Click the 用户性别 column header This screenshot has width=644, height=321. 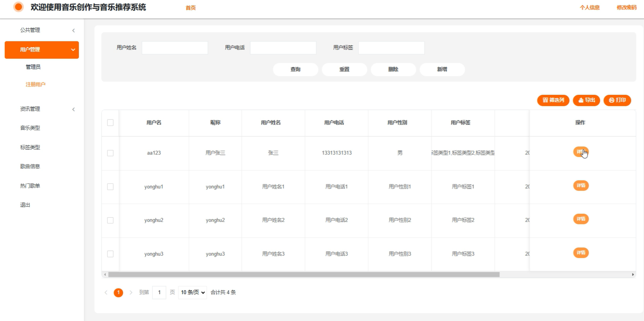coord(397,123)
